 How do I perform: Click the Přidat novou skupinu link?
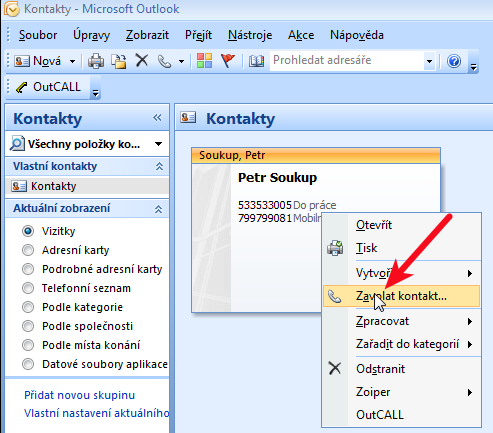(x=80, y=395)
